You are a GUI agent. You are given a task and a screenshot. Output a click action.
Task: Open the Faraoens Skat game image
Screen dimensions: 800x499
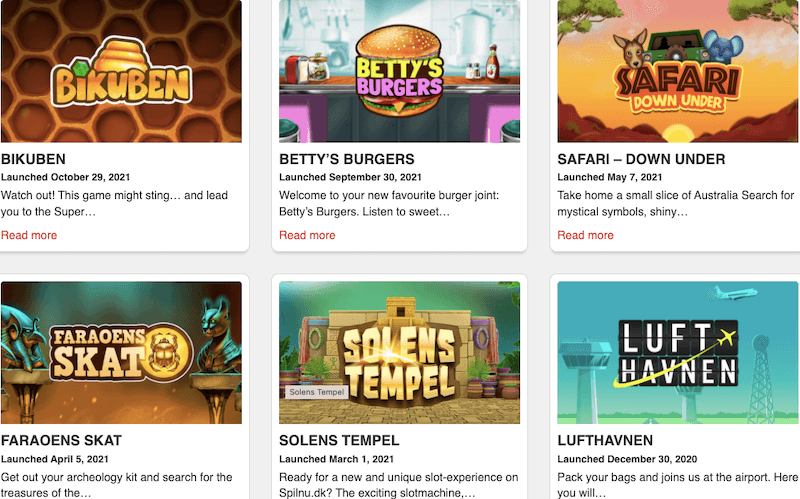(x=121, y=353)
